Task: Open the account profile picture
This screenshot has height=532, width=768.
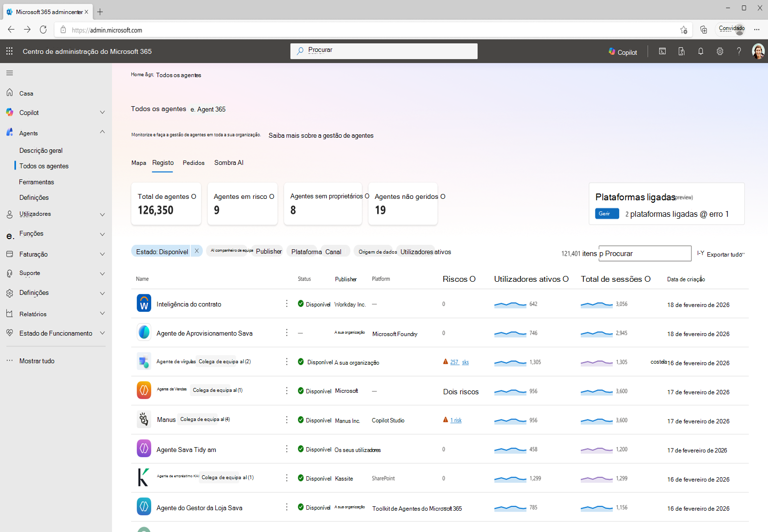Action: tap(758, 51)
